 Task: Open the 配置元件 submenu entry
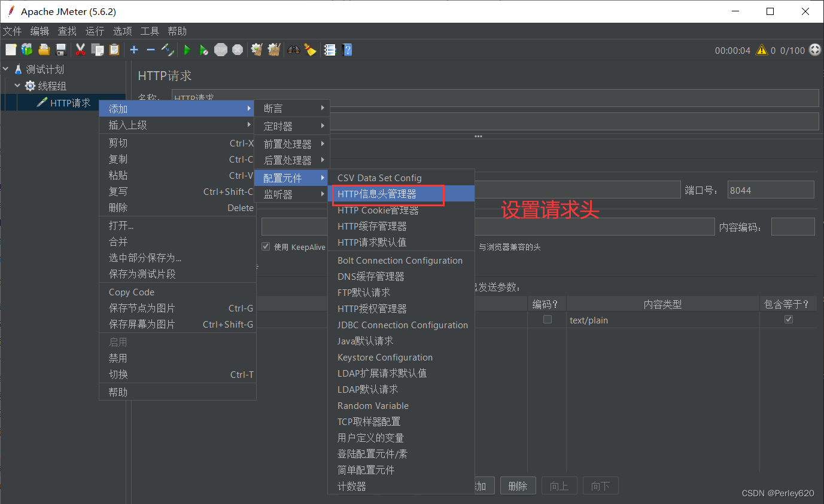click(x=293, y=178)
